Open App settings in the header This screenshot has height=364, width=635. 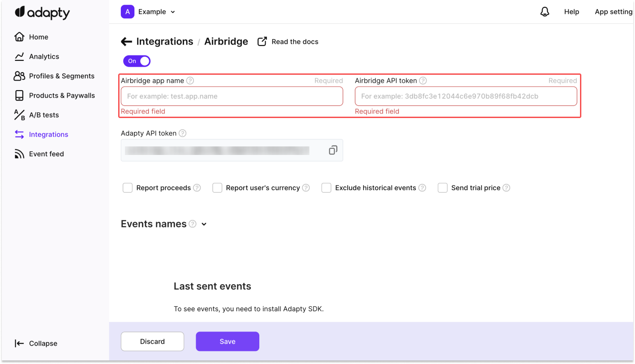pyautogui.click(x=614, y=12)
